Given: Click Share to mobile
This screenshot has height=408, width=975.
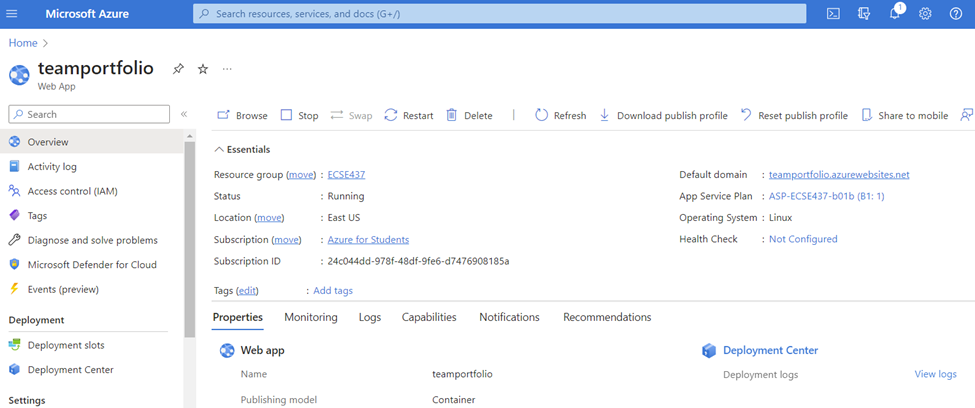Looking at the screenshot, I should point(905,116).
